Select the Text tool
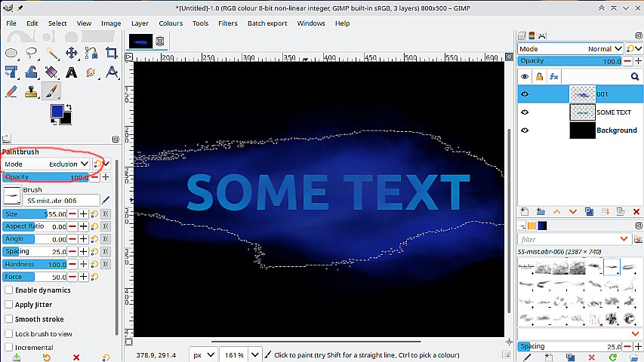The height and width of the screenshot is (362, 644). tap(72, 72)
